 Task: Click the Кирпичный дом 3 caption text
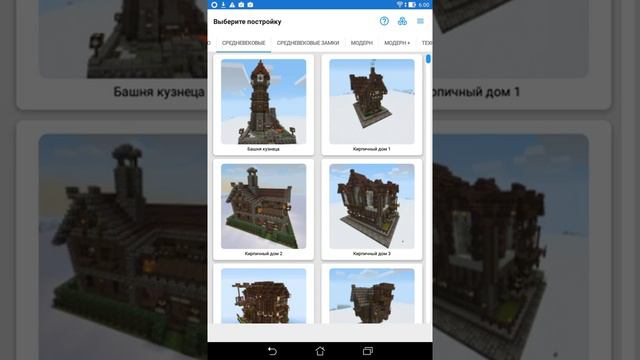pyautogui.click(x=371, y=253)
